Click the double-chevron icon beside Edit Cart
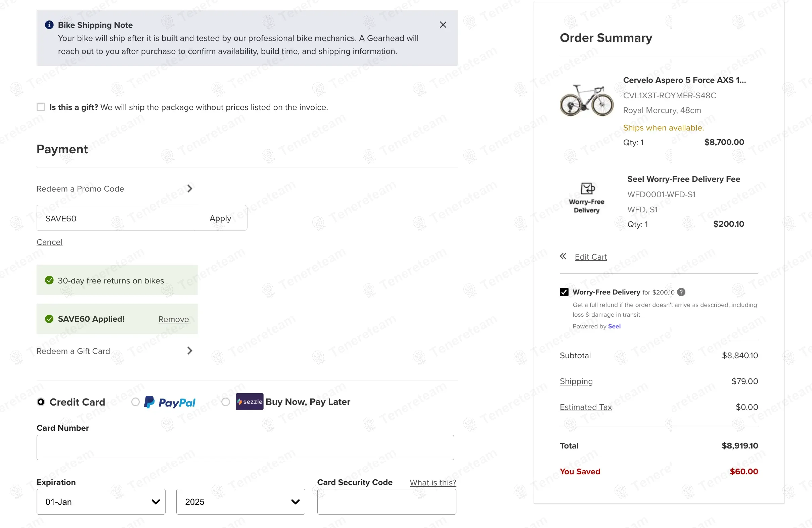 point(563,256)
